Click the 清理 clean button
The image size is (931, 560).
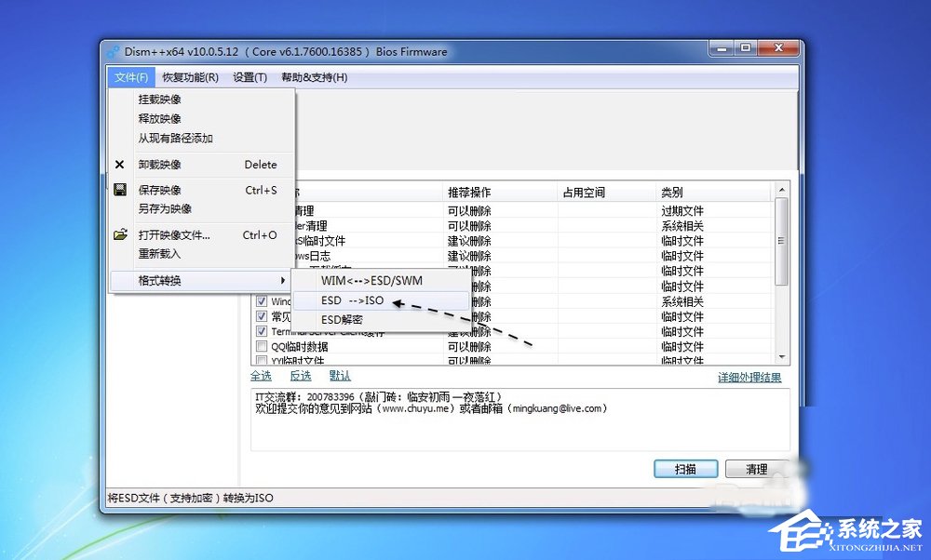tap(755, 469)
